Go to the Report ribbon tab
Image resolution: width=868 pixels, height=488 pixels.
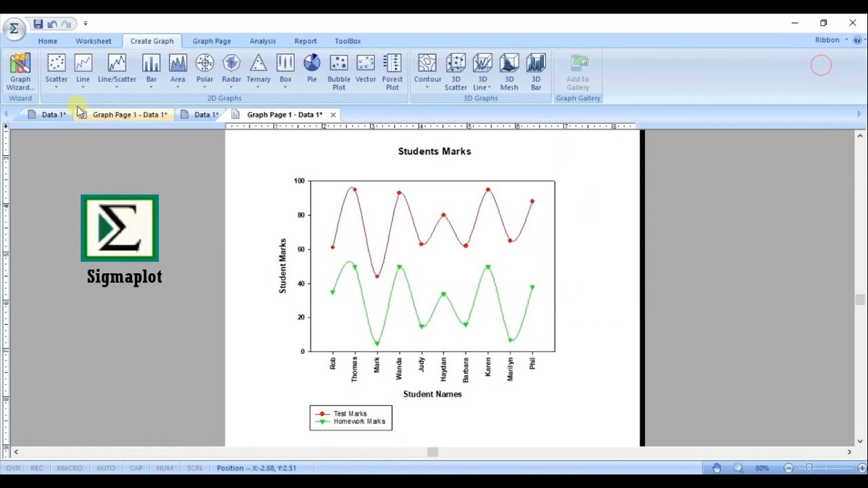coord(305,41)
